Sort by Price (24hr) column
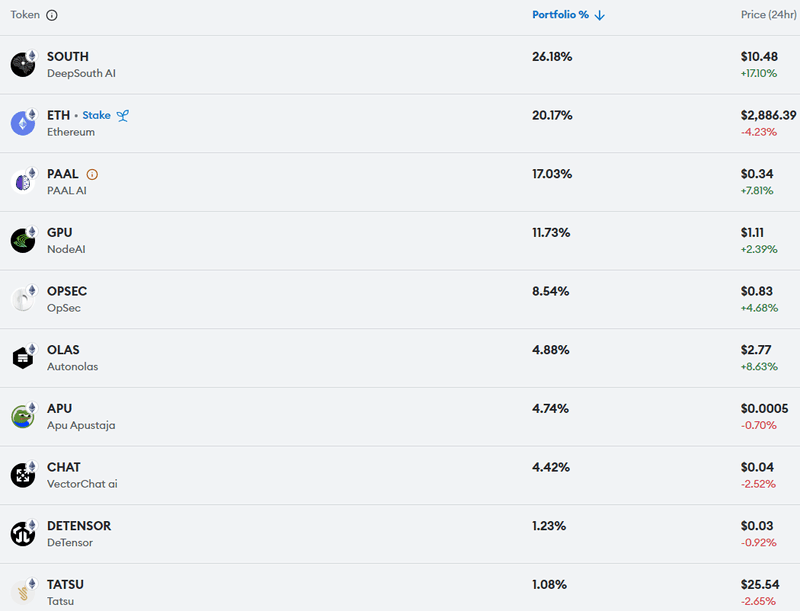Screen dimensions: 800x611 point(768,15)
